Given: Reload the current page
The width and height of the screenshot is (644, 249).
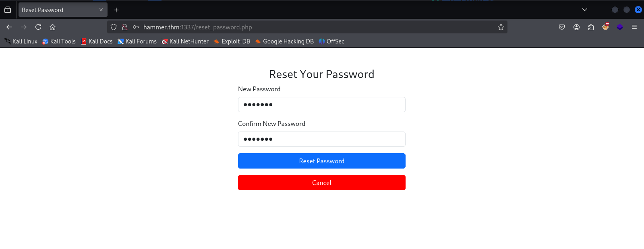Looking at the screenshot, I should point(38,27).
